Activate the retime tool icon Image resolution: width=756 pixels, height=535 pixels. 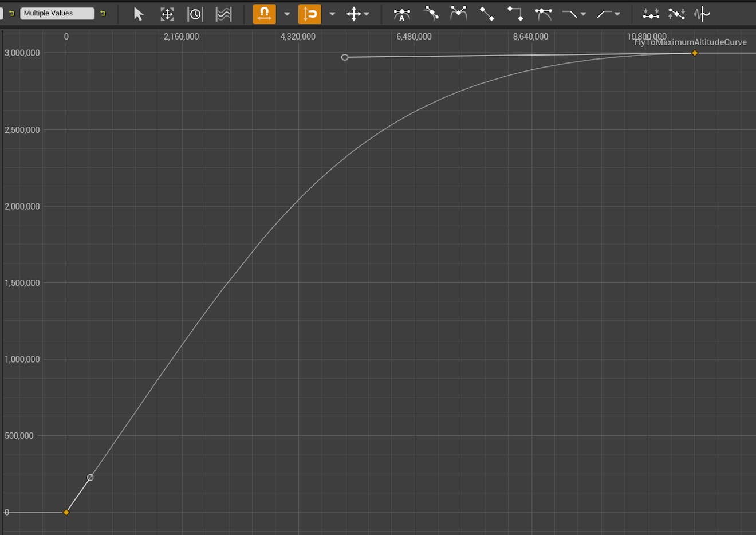pyautogui.click(x=195, y=14)
